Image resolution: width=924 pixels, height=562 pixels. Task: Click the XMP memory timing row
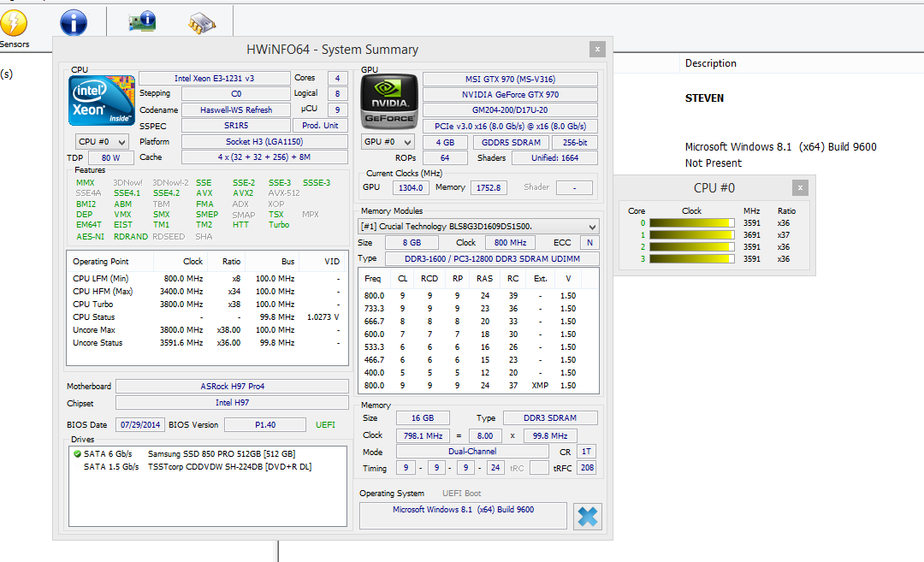pyautogui.click(x=478, y=386)
